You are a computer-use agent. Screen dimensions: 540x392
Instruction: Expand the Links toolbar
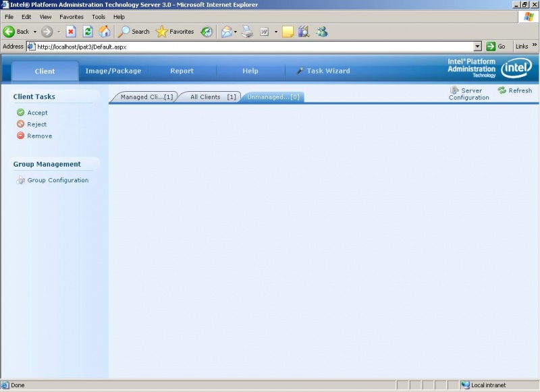click(534, 47)
